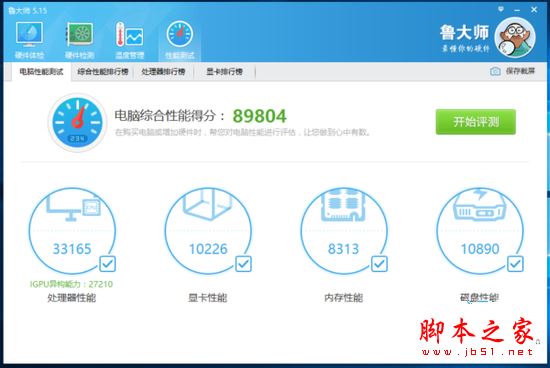
Task: Click the memory chip icon
Action: pyautogui.click(x=343, y=205)
